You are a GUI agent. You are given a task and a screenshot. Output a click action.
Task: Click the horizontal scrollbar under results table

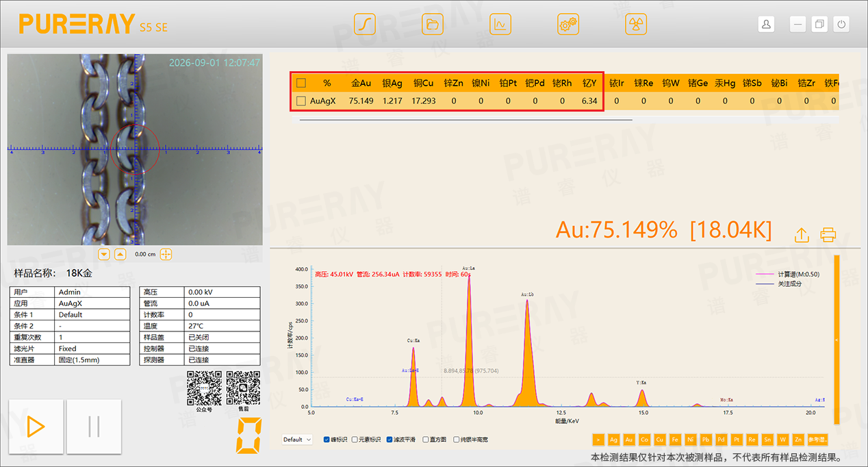tap(465, 120)
